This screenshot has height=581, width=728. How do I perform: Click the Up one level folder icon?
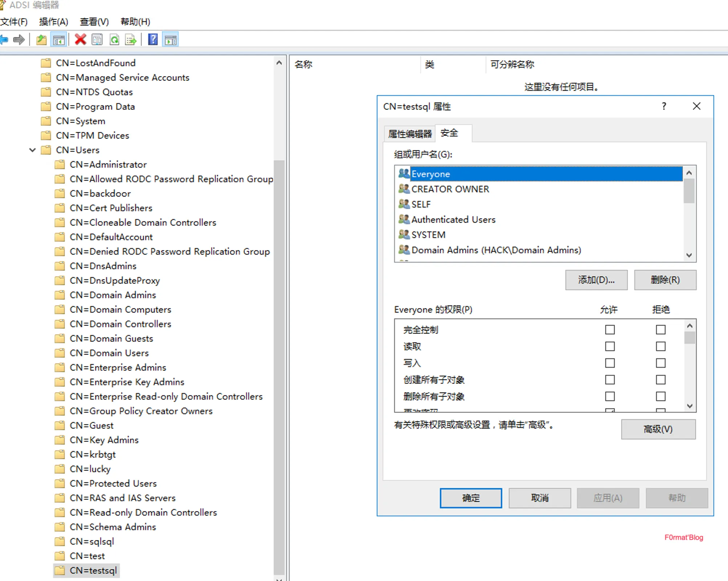click(x=41, y=40)
